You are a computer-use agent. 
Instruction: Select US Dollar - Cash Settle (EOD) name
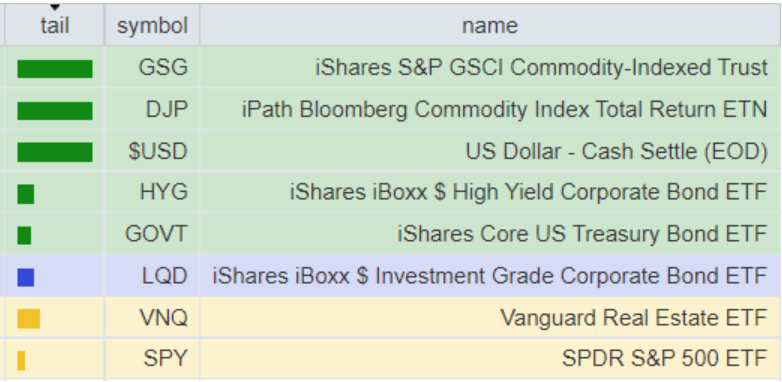tap(616, 151)
